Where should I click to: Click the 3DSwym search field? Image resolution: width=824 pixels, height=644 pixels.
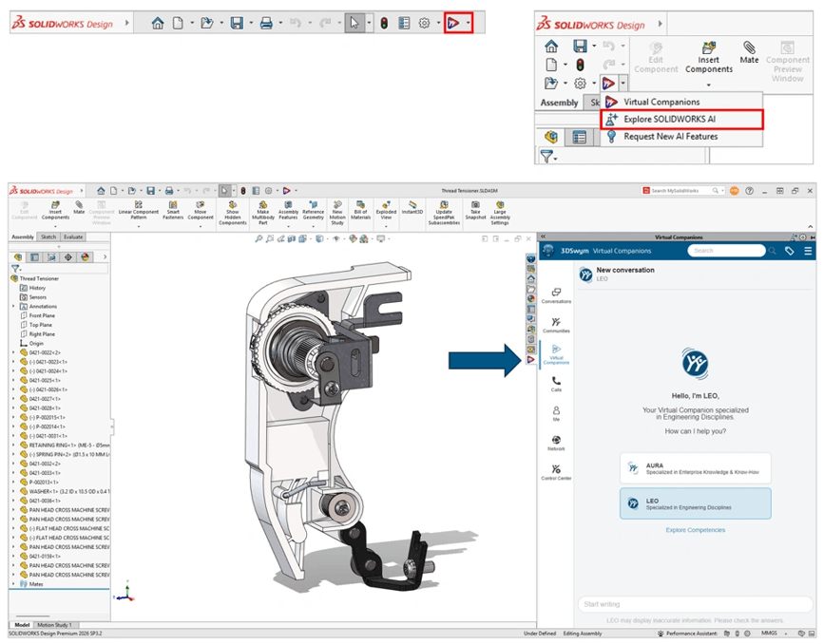point(727,251)
